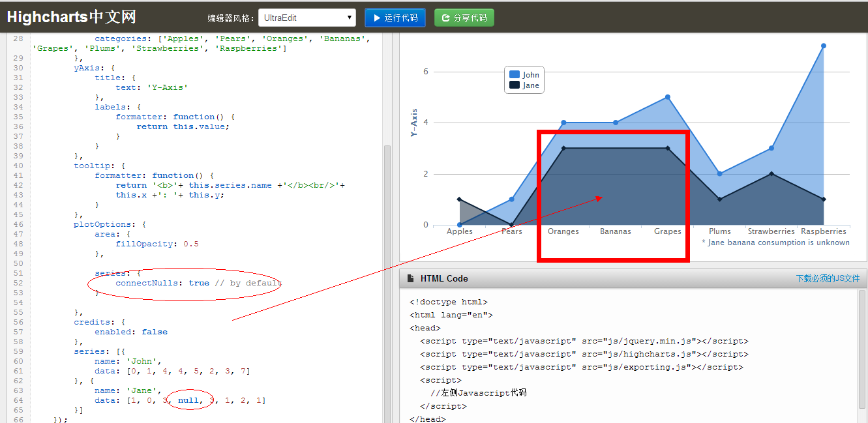Viewport: 868px width, 423px height.
Task: Click Jane's data point at Plums
Action: 720,199
